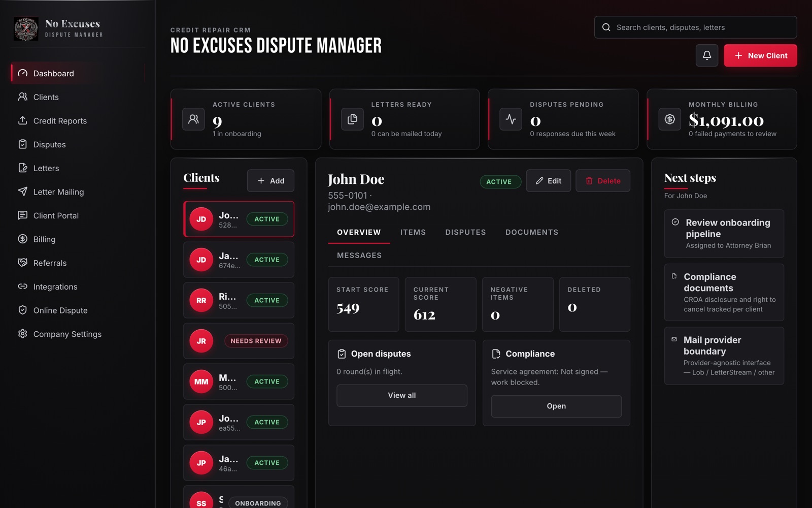This screenshot has width=812, height=508.
Task: Open Credit Reports page
Action: 78,121
